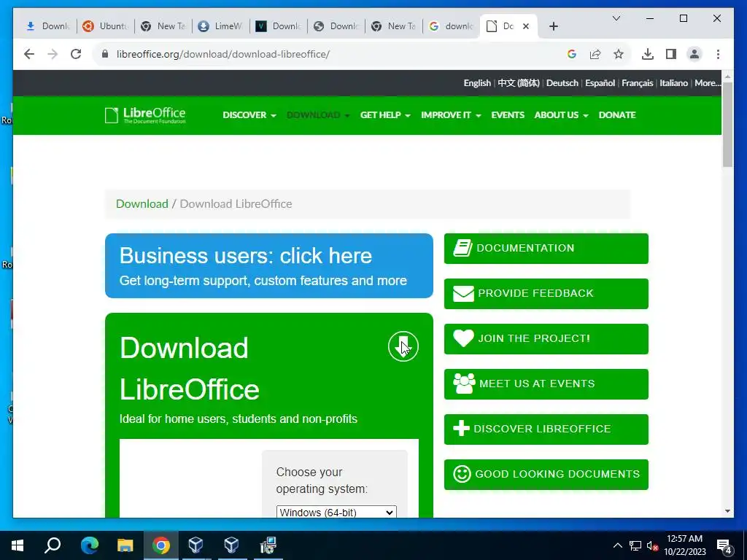Close the active LibreOffice tab
Screen dimensions: 747x560
coord(526,26)
